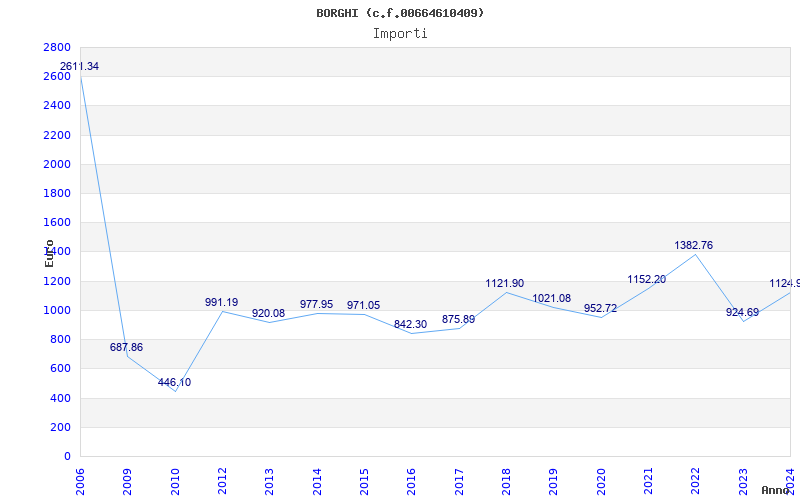Viewport: 800px width, 500px height.
Task: Click the 600 y-axis value
Action: [x=61, y=368]
